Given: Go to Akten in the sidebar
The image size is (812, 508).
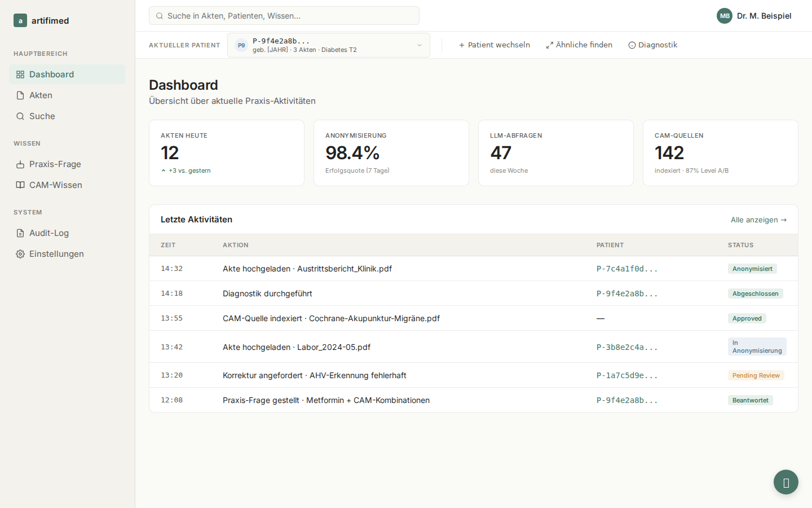Looking at the screenshot, I should 67,95.
